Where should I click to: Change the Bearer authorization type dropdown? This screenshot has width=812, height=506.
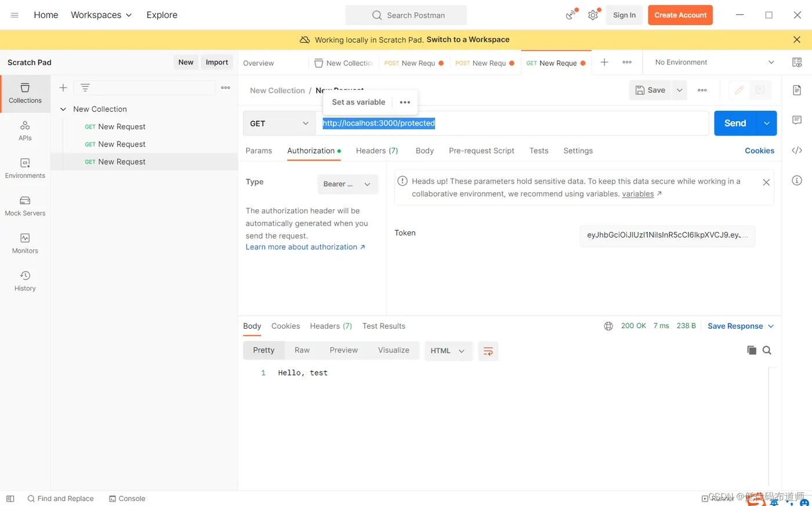(x=347, y=184)
